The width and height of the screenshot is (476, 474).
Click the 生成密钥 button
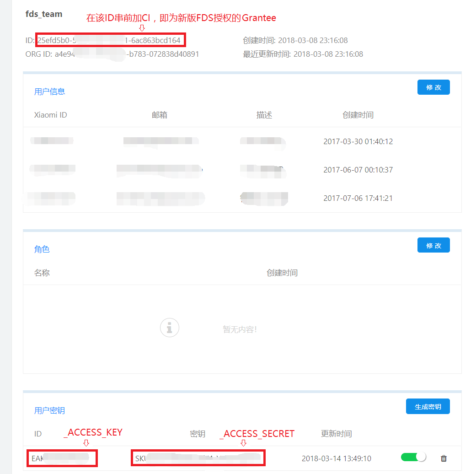428,407
